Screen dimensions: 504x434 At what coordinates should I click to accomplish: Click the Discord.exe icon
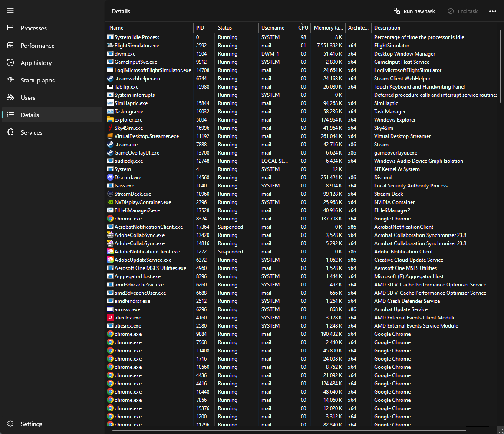pos(110,178)
